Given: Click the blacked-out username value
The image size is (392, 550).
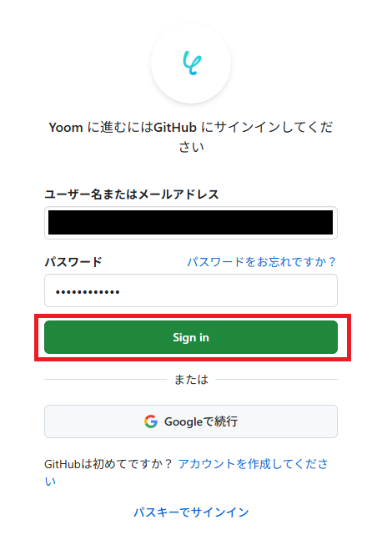Looking at the screenshot, I should coord(190,222).
